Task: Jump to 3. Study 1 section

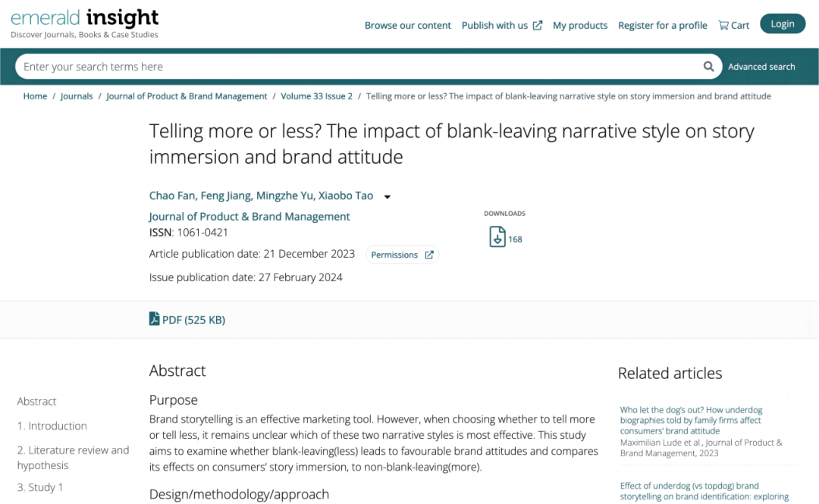Action: tap(39, 487)
